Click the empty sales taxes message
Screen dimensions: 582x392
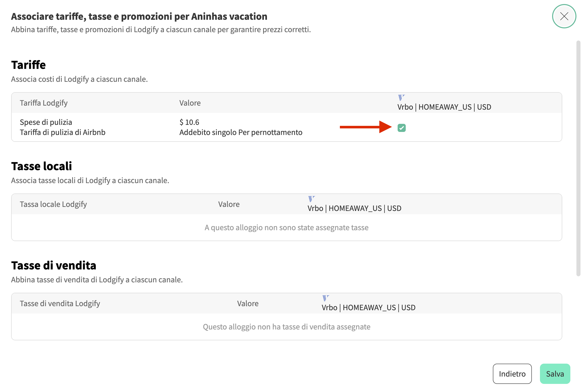click(x=286, y=327)
